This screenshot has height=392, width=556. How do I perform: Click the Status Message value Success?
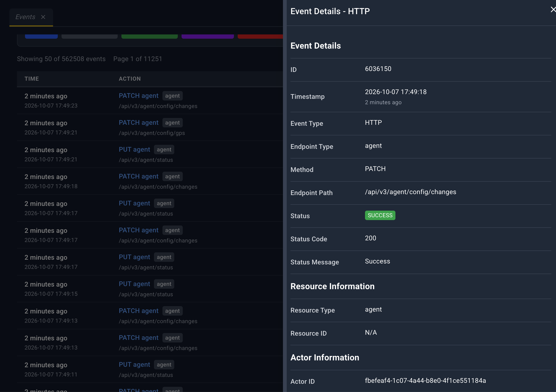coord(377,261)
